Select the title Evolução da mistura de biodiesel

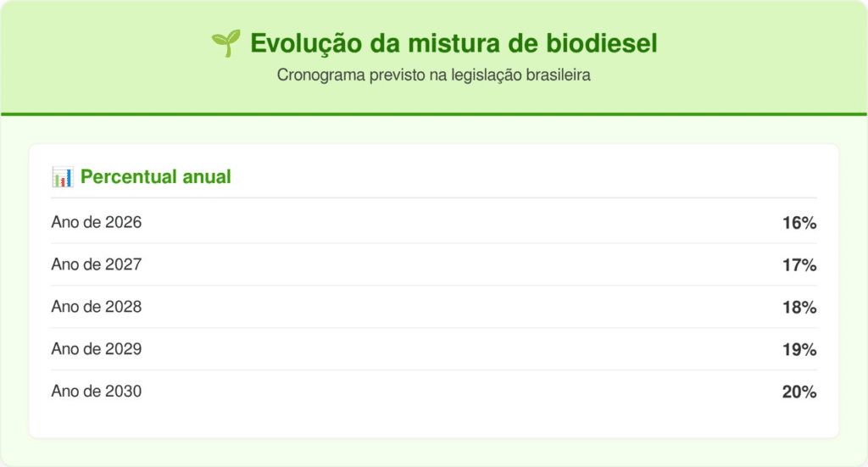coord(453,43)
